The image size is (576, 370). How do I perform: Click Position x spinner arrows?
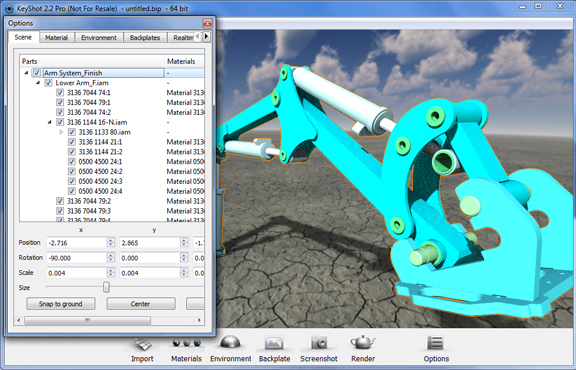pyautogui.click(x=111, y=243)
